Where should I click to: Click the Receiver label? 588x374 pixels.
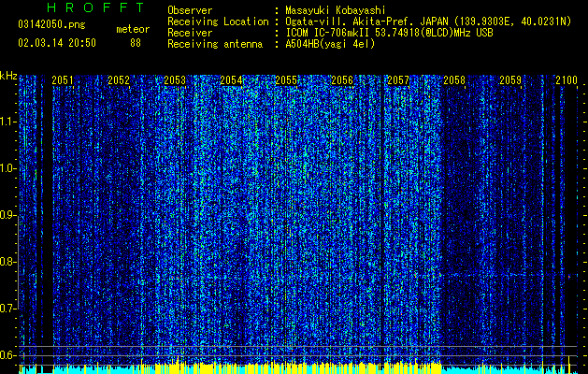point(190,33)
